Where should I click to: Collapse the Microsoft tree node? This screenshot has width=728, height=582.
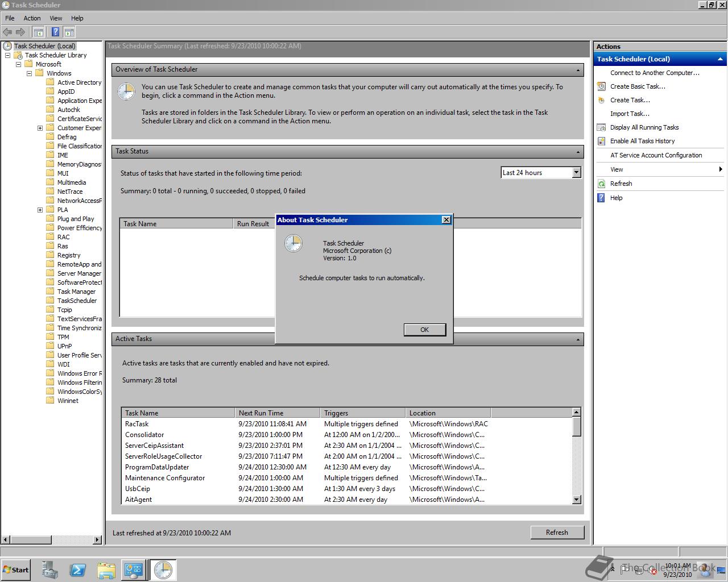18,64
